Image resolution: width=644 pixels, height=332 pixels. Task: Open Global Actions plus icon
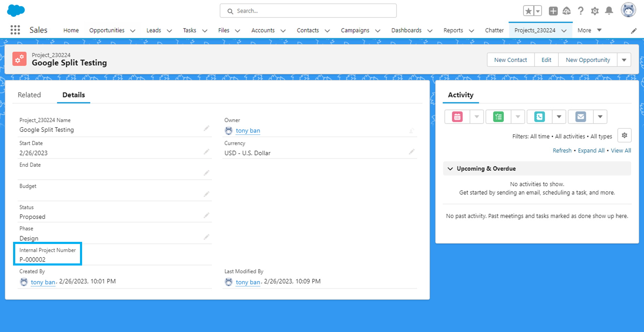(x=553, y=11)
